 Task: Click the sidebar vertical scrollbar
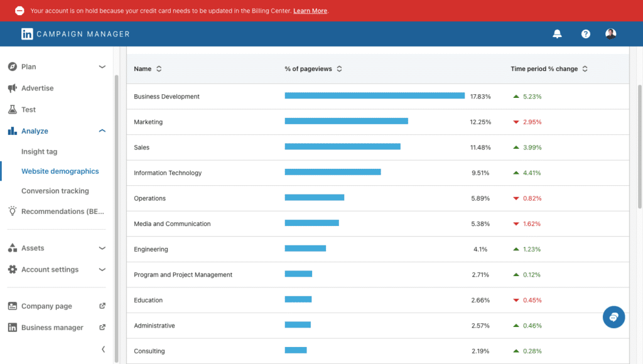116,218
